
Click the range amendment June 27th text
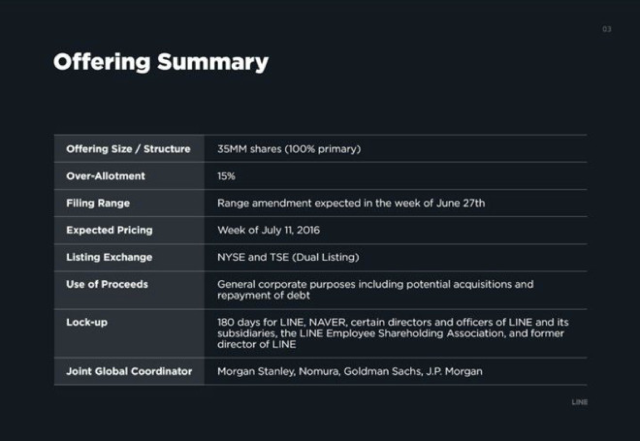coord(351,203)
